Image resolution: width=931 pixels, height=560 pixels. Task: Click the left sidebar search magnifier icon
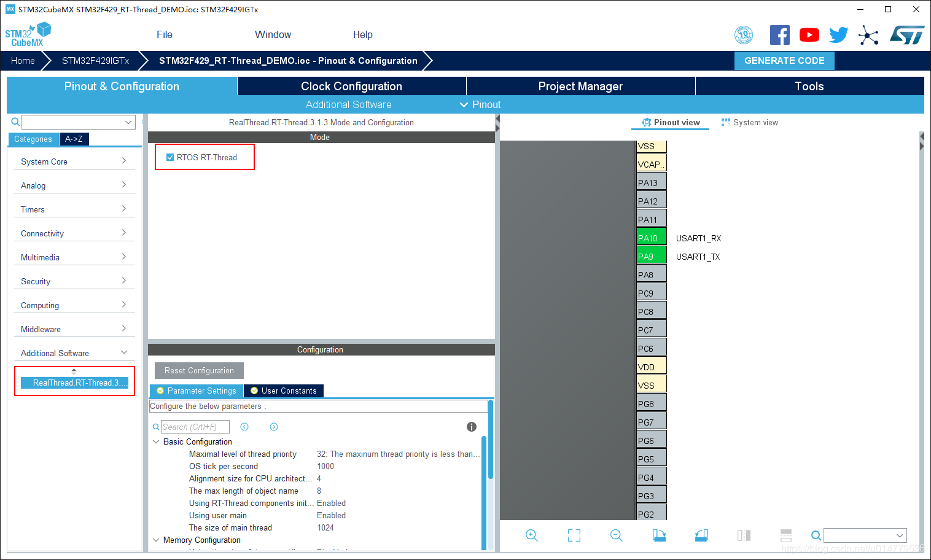pyautogui.click(x=15, y=122)
